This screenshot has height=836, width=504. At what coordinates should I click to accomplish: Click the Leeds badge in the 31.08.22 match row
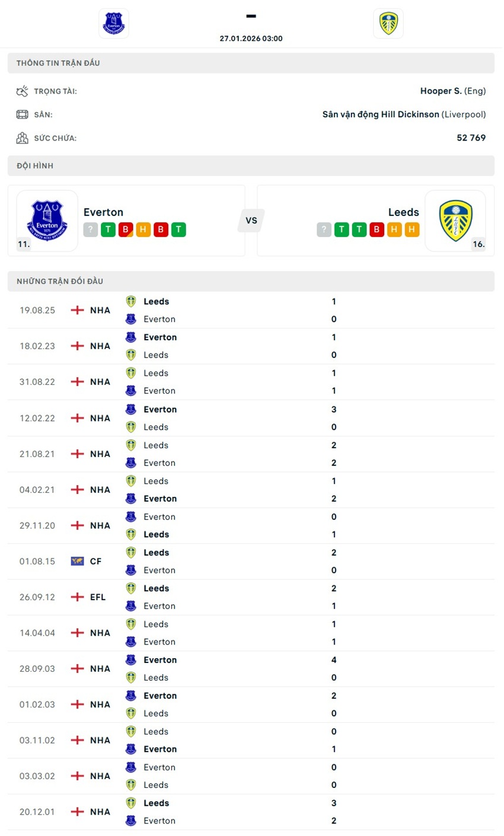131,373
